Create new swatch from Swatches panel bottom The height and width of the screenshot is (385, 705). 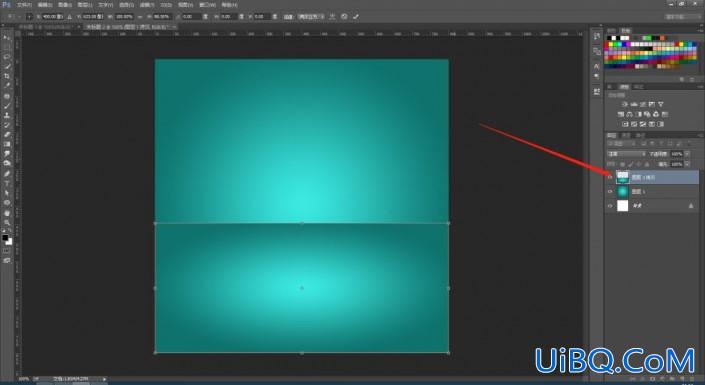pyautogui.click(x=683, y=80)
